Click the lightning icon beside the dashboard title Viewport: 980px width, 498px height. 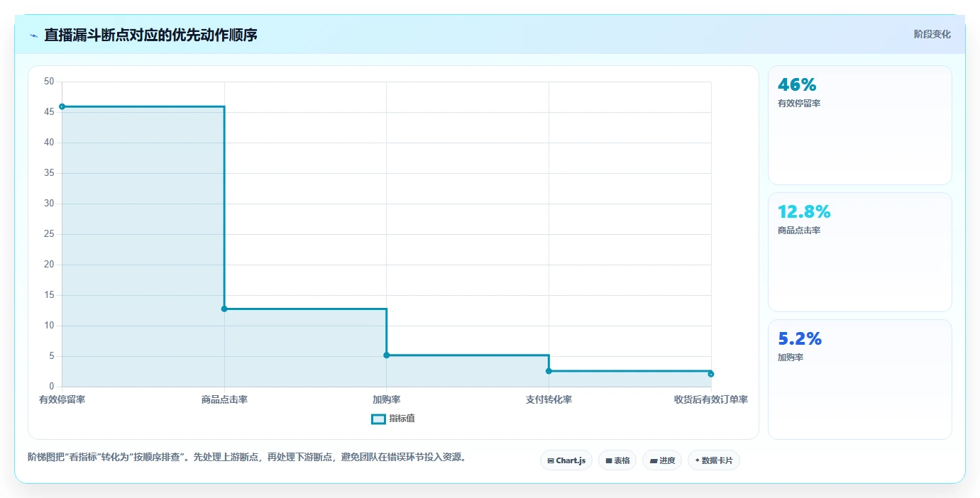(x=33, y=35)
